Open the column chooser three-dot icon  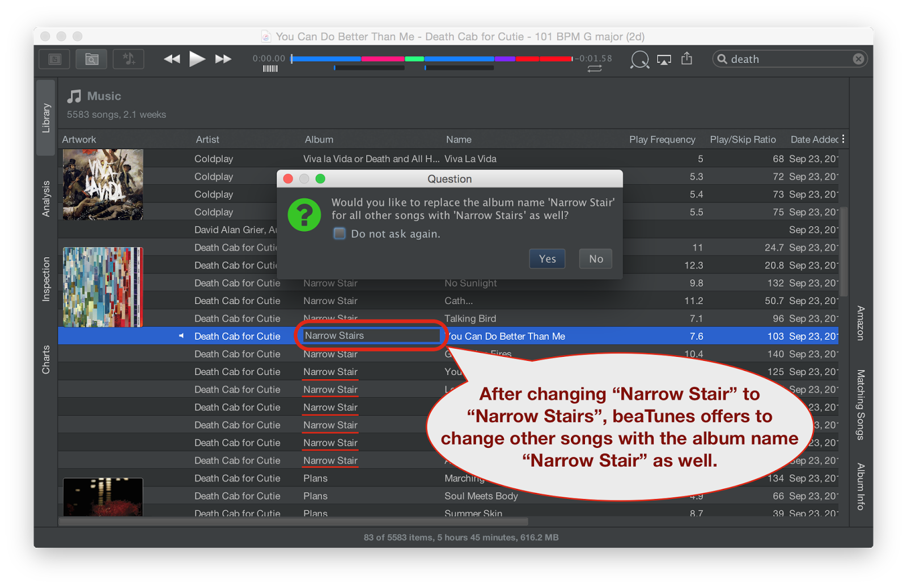pyautogui.click(x=844, y=139)
